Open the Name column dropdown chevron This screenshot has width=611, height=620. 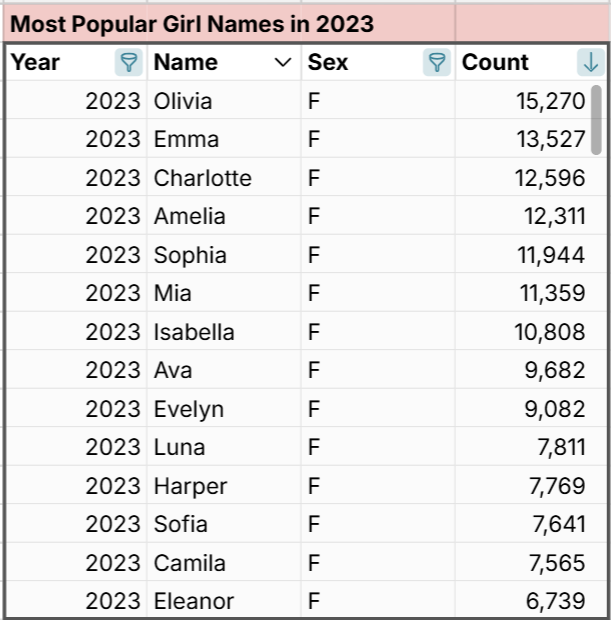coord(282,63)
